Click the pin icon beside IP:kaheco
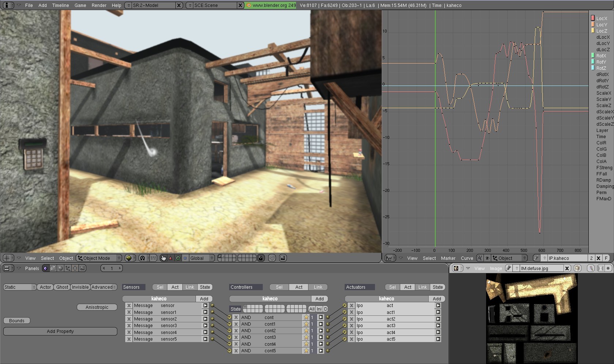 point(536,258)
